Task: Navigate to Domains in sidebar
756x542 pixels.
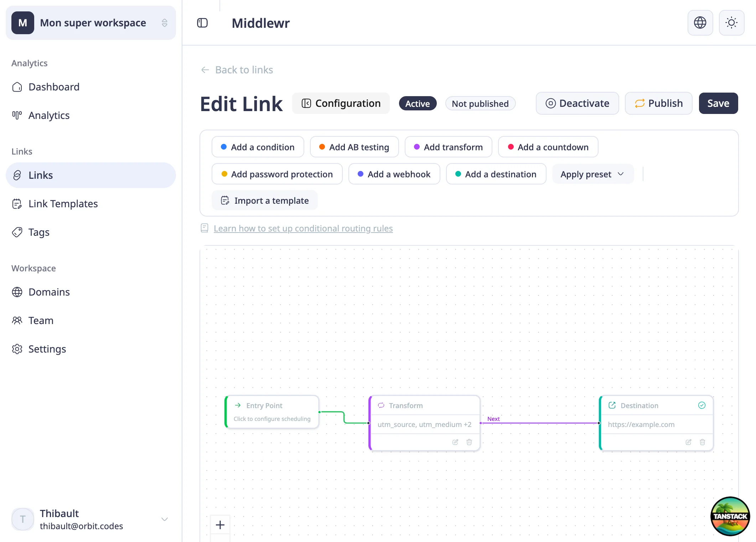Action: [x=91, y=292]
